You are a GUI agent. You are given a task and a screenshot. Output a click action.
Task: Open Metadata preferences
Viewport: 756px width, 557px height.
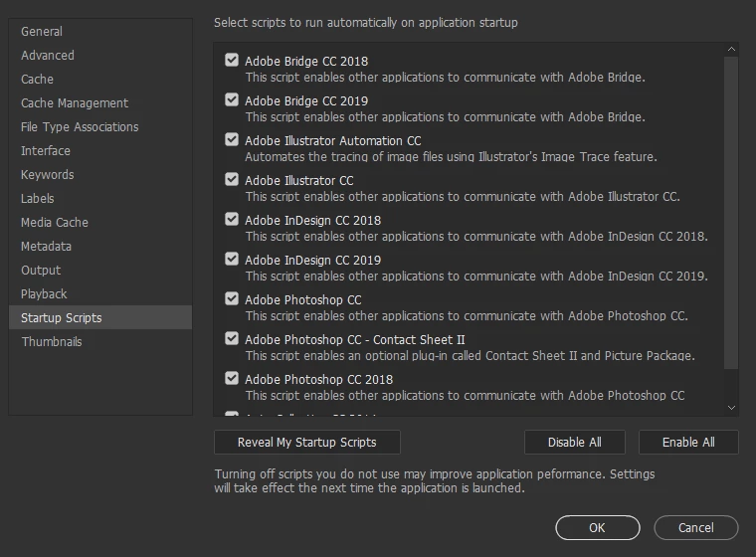tap(100, 247)
